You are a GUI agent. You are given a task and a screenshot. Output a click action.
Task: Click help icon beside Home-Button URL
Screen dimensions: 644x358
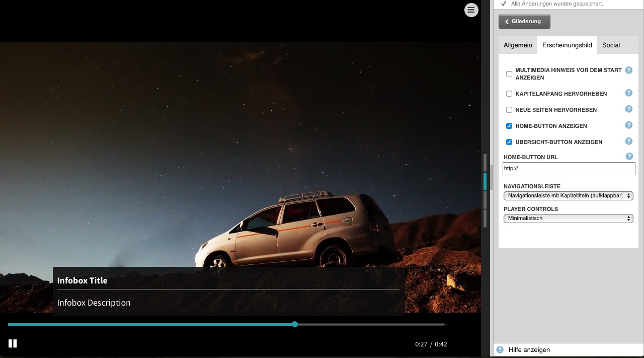[628, 157]
